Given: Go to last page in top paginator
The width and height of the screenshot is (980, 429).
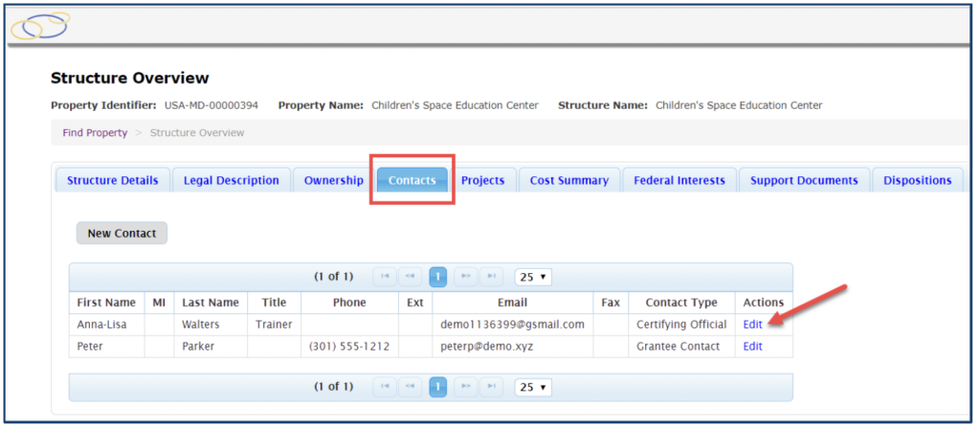Looking at the screenshot, I should (x=492, y=277).
